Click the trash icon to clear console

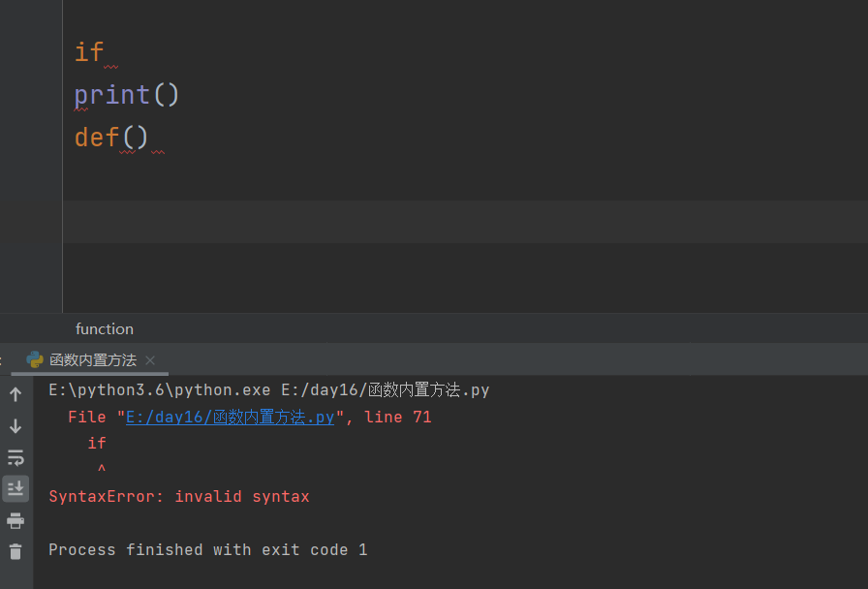[15, 551]
